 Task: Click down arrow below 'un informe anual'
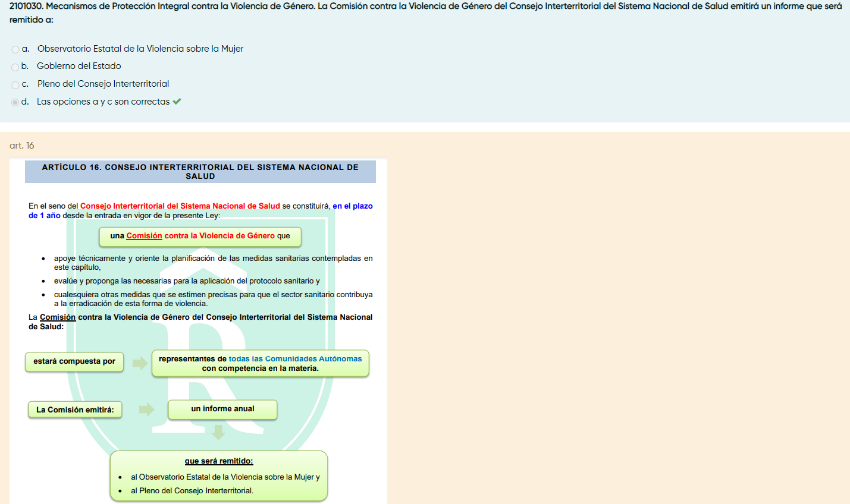point(218,432)
